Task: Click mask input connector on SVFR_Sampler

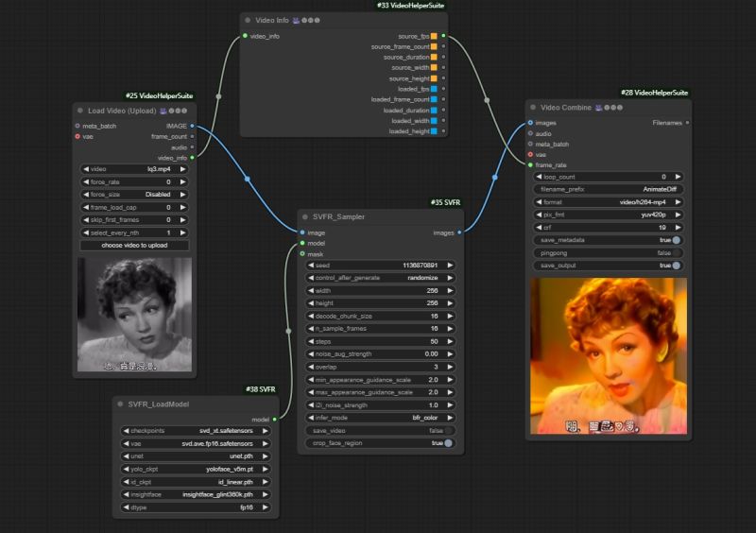Action: coord(302,253)
